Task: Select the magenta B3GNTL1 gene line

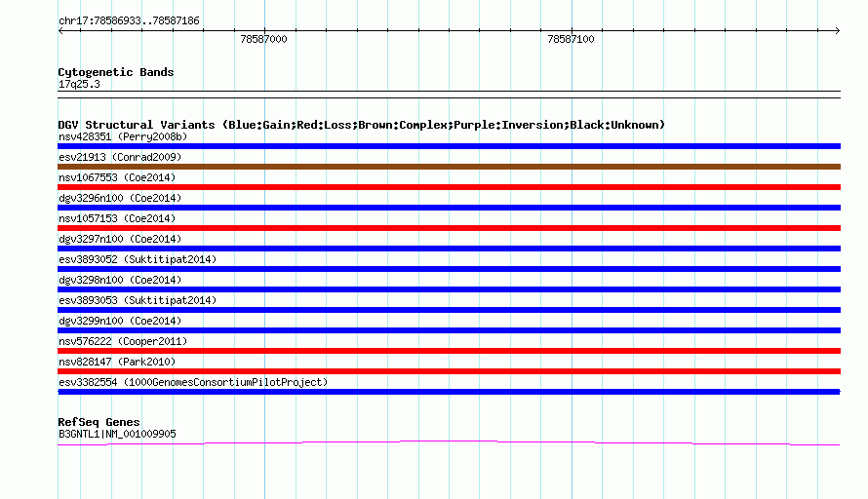Action: pyautogui.click(x=449, y=442)
